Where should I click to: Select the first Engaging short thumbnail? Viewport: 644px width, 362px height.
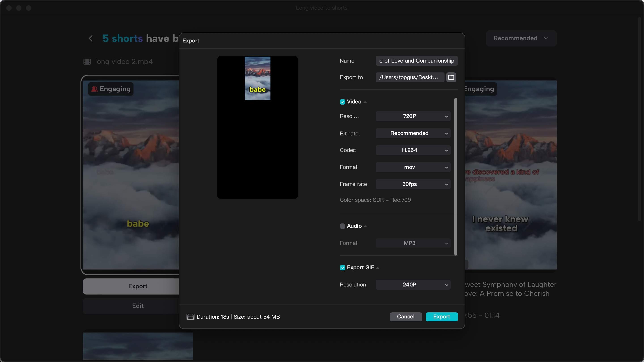131,175
